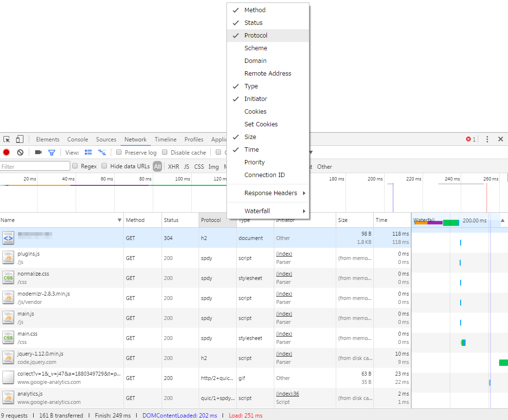Enable the Regex filter checkbox
This screenshot has height=420, width=508.
click(x=75, y=166)
